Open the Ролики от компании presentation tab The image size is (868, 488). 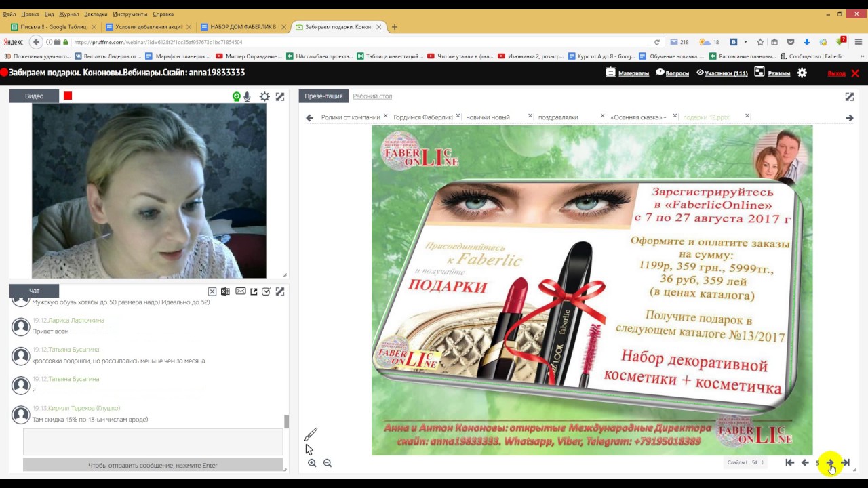(351, 117)
